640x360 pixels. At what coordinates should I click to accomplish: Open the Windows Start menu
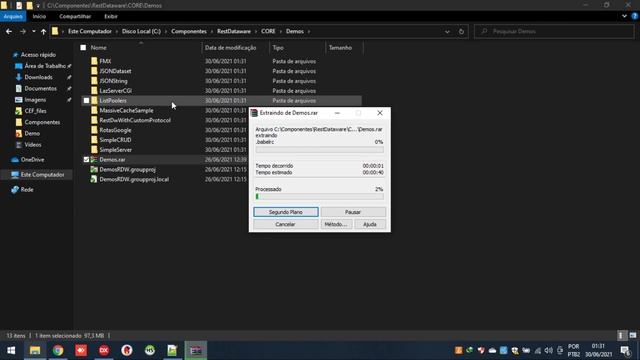click(x=11, y=350)
